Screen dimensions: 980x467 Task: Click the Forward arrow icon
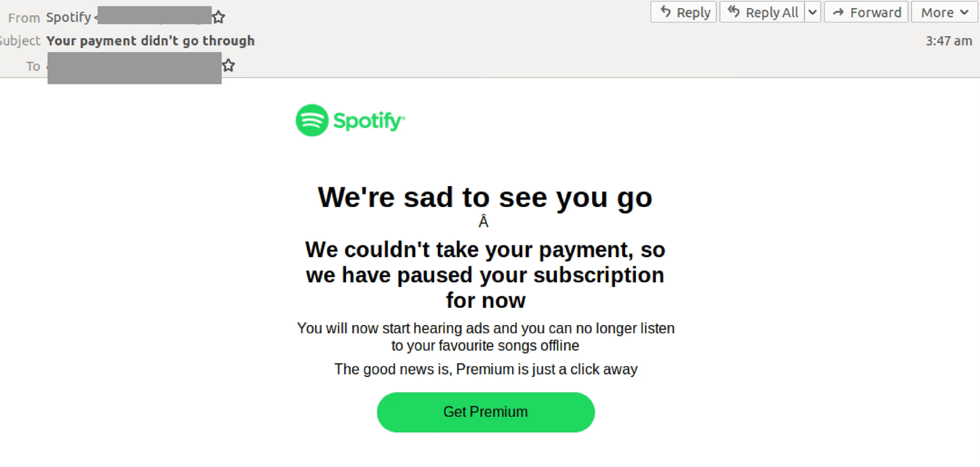840,12
